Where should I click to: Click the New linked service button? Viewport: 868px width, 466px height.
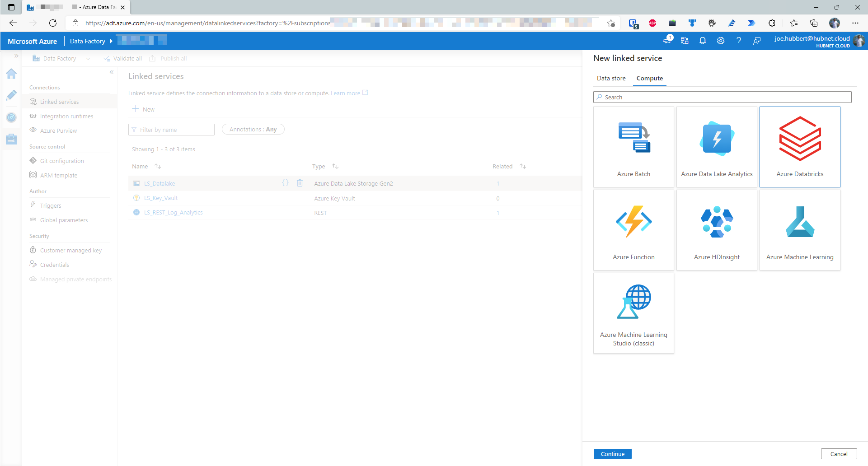tap(143, 109)
